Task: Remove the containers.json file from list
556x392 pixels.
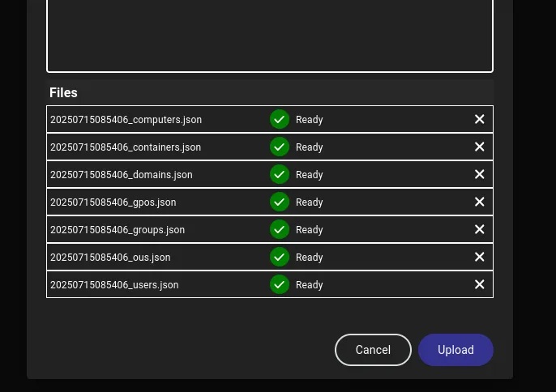Action: point(479,147)
